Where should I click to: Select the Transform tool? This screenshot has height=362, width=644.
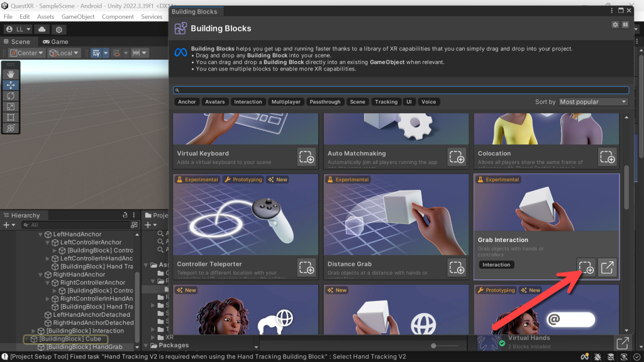click(11, 128)
